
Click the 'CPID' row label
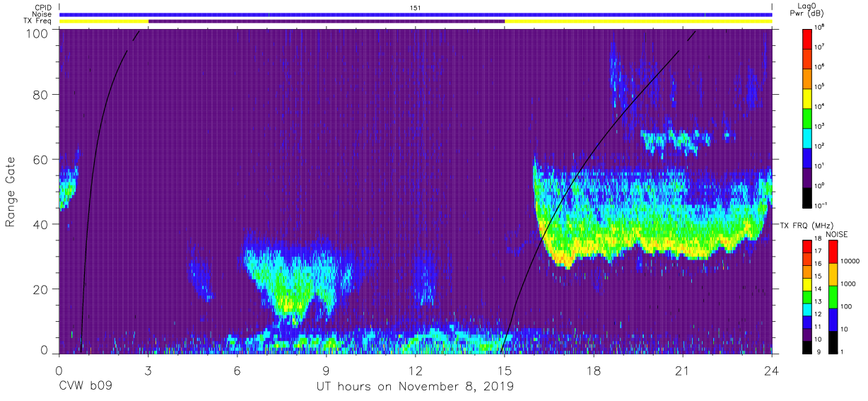pyautogui.click(x=43, y=7)
